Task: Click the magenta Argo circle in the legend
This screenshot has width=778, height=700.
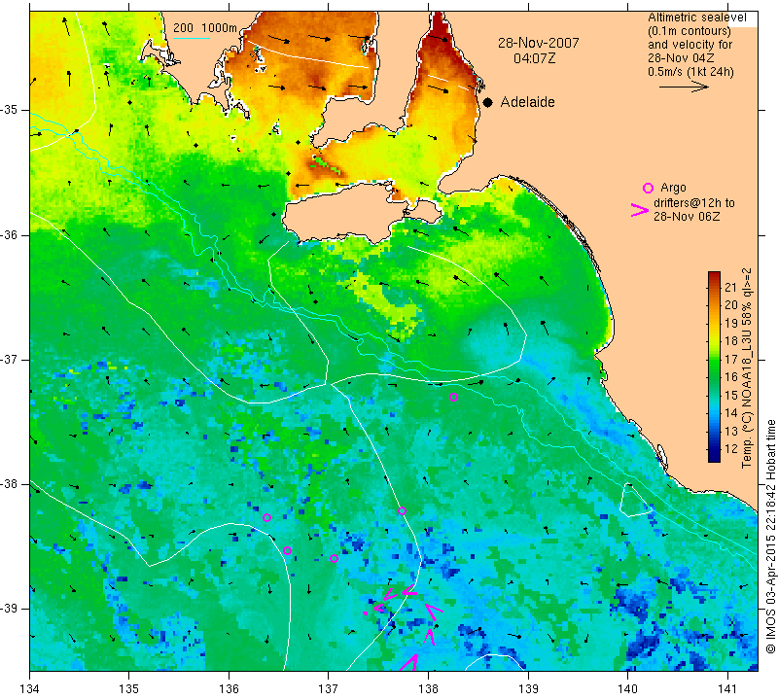Action: (648, 188)
